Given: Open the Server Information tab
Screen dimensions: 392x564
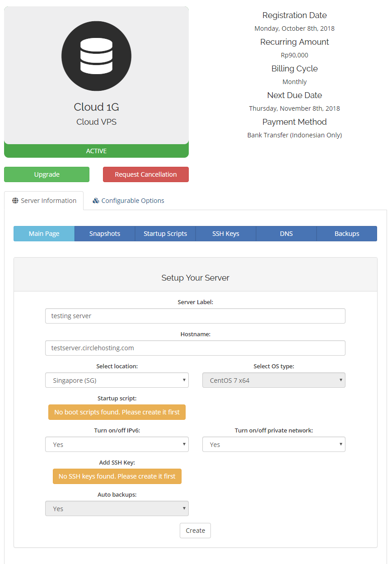Looking at the screenshot, I should [x=44, y=201].
